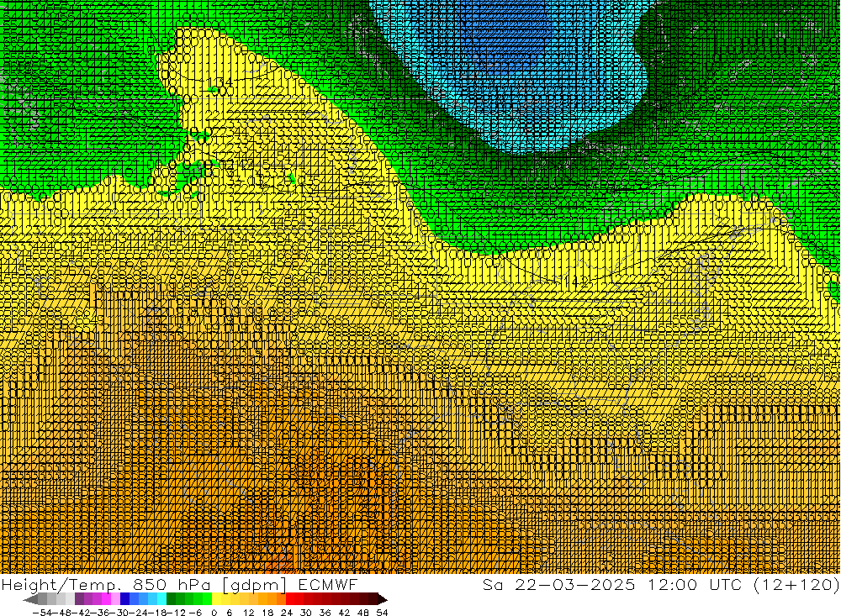Click the '12' legend value
The image size is (841, 616).
(x=249, y=613)
